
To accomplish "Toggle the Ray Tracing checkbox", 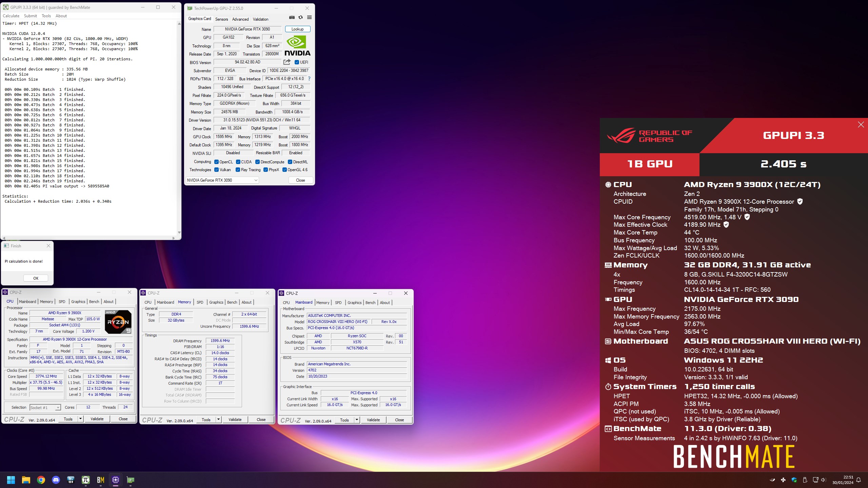I will coord(238,170).
